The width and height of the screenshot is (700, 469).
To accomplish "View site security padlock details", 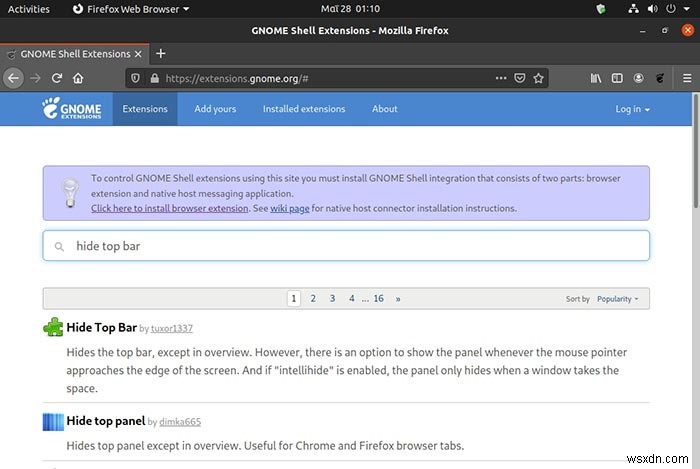I will coord(154,79).
